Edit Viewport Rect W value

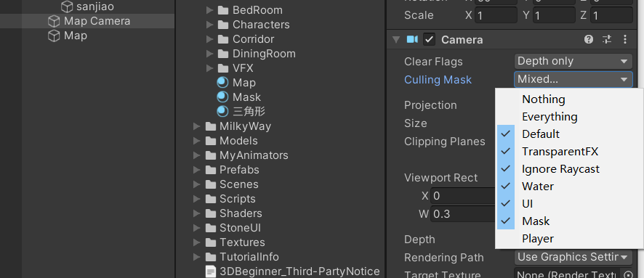coord(463,214)
